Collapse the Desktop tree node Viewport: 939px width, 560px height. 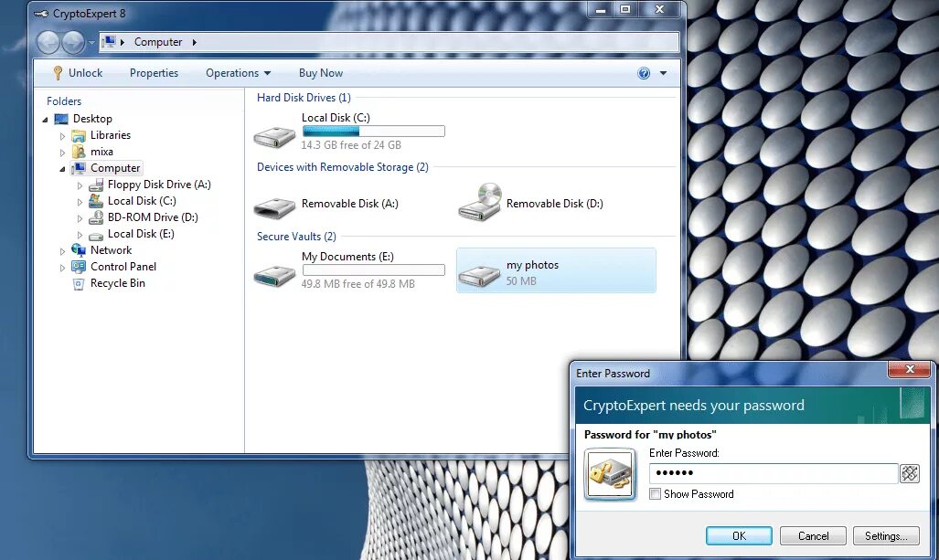click(x=45, y=120)
